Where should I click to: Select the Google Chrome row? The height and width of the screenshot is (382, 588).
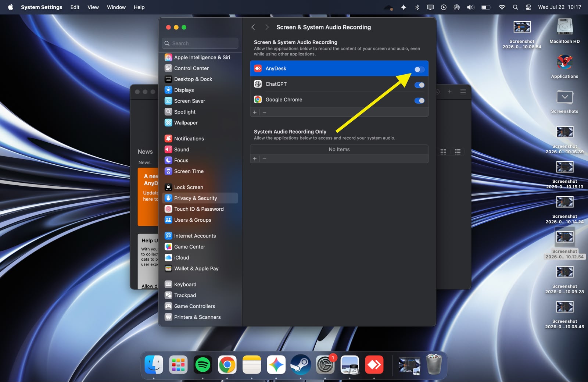pos(339,100)
